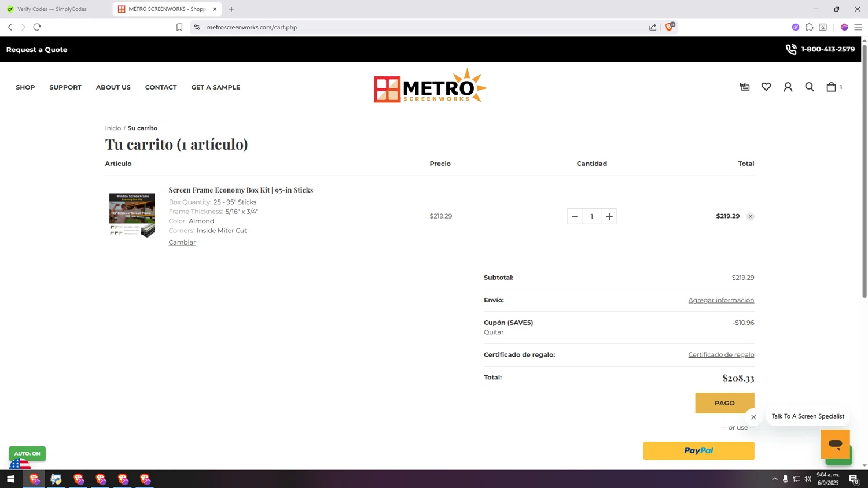The width and height of the screenshot is (868, 488).
Task: Click the quantity input field
Action: [x=591, y=216]
